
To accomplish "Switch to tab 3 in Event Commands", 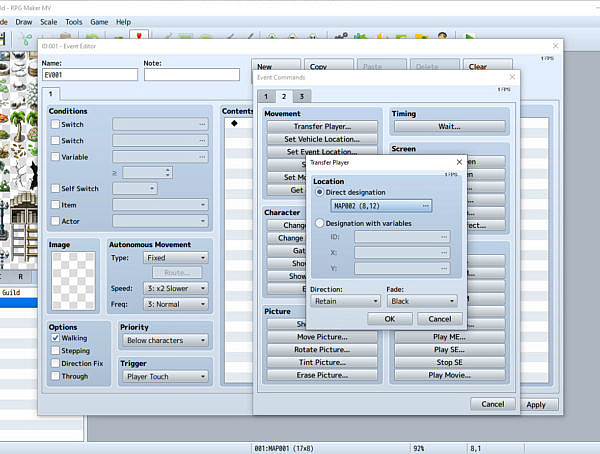I will pyautogui.click(x=302, y=96).
